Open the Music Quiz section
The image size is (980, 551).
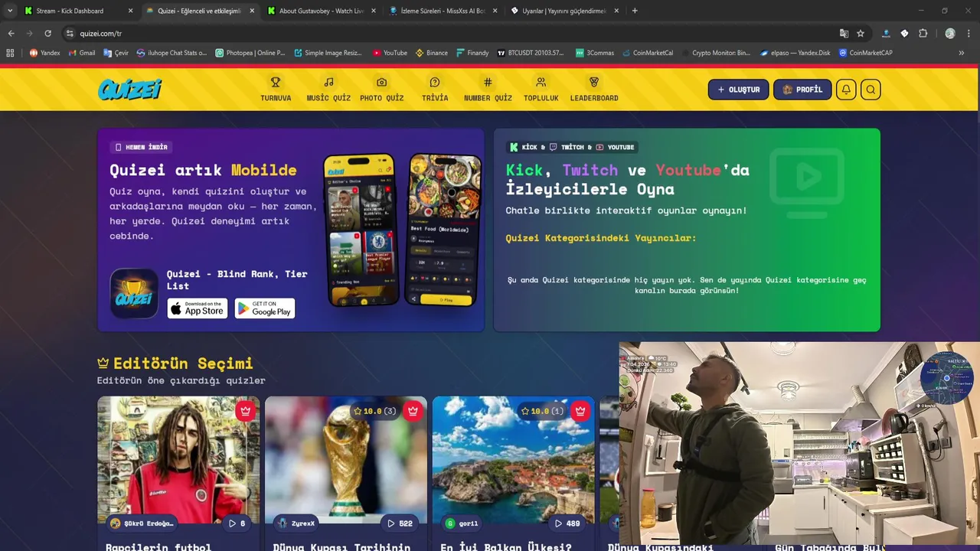(x=328, y=89)
